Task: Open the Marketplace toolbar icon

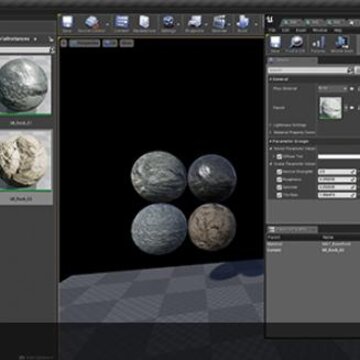Action: [144, 22]
